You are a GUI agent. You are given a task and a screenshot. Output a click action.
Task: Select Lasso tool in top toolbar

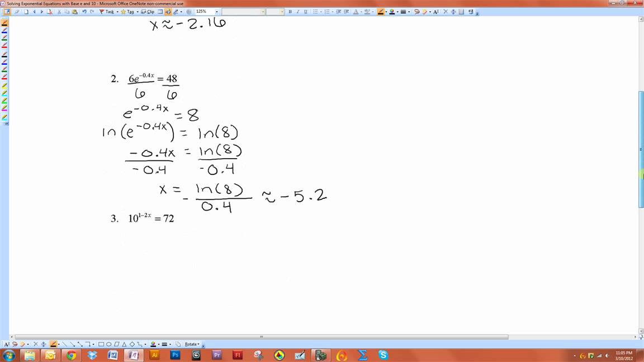click(417, 12)
